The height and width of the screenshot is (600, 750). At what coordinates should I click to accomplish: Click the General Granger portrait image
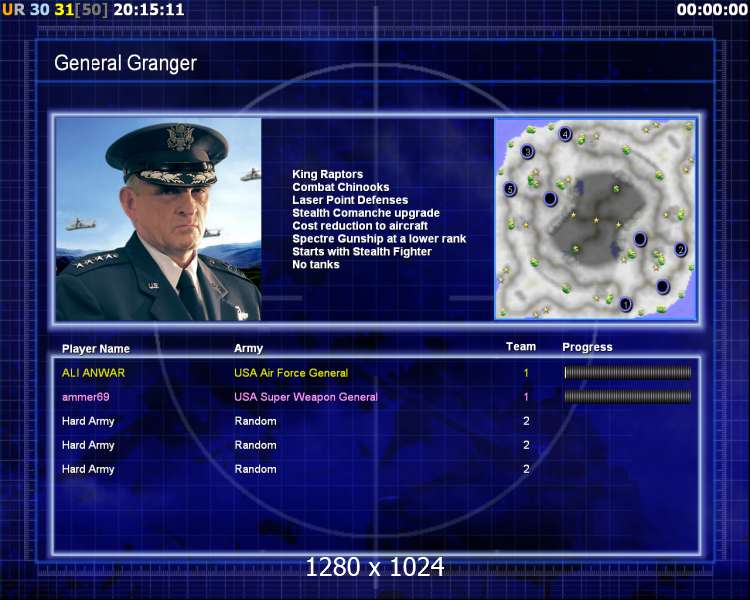coord(158,219)
